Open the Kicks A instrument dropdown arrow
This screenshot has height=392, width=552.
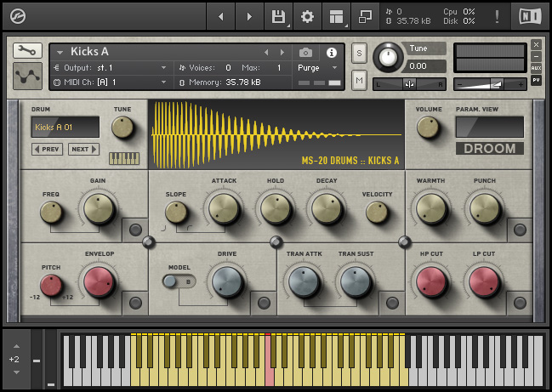(60, 53)
